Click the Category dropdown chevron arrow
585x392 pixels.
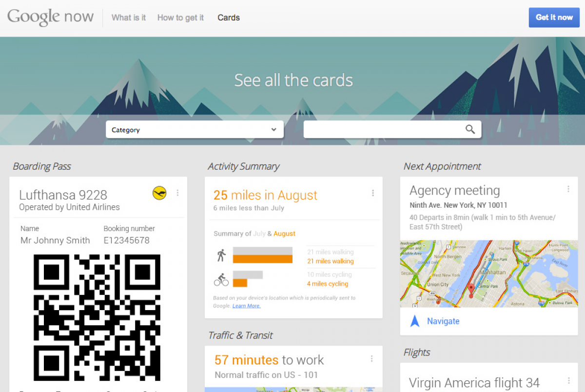click(x=273, y=130)
